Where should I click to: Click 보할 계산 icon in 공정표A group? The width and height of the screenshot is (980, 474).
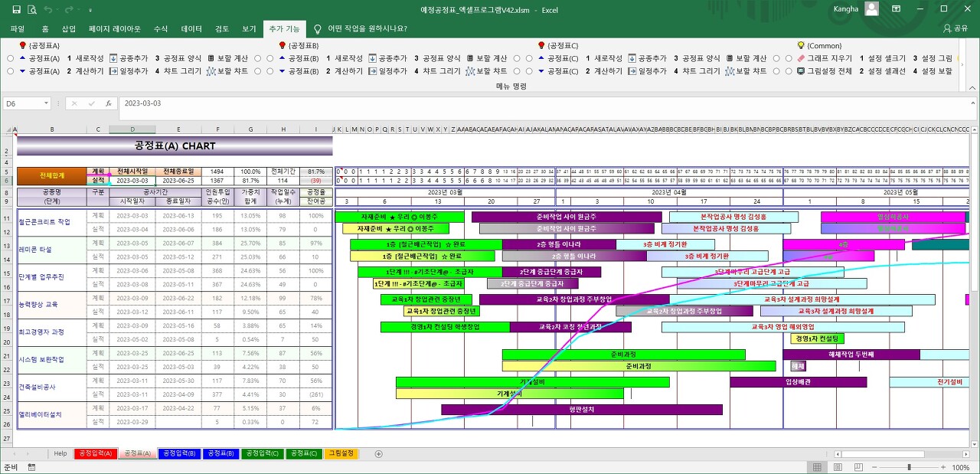211,58
